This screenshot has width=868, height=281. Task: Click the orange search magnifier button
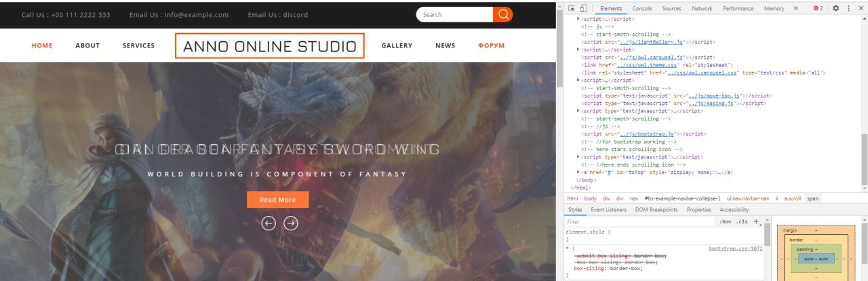(502, 14)
